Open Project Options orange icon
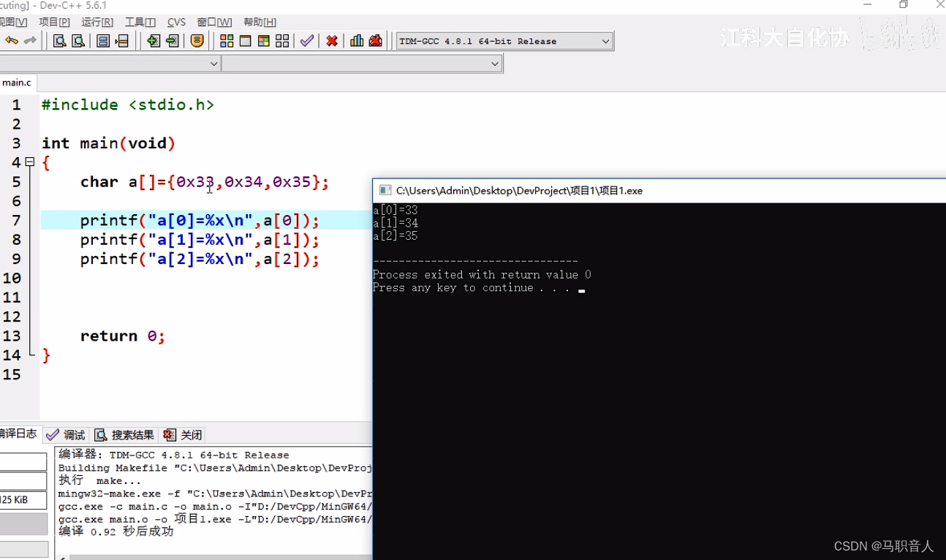This screenshot has height=560, width=946. pyautogui.click(x=197, y=41)
